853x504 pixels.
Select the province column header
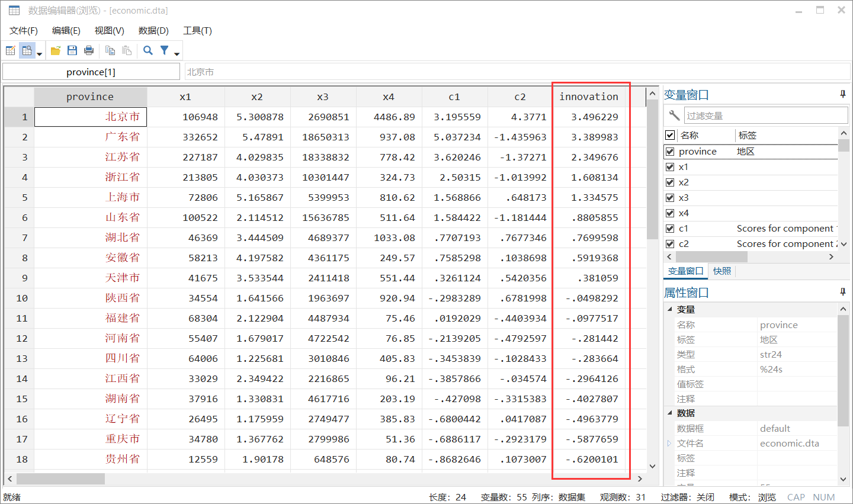pyautogui.click(x=90, y=97)
